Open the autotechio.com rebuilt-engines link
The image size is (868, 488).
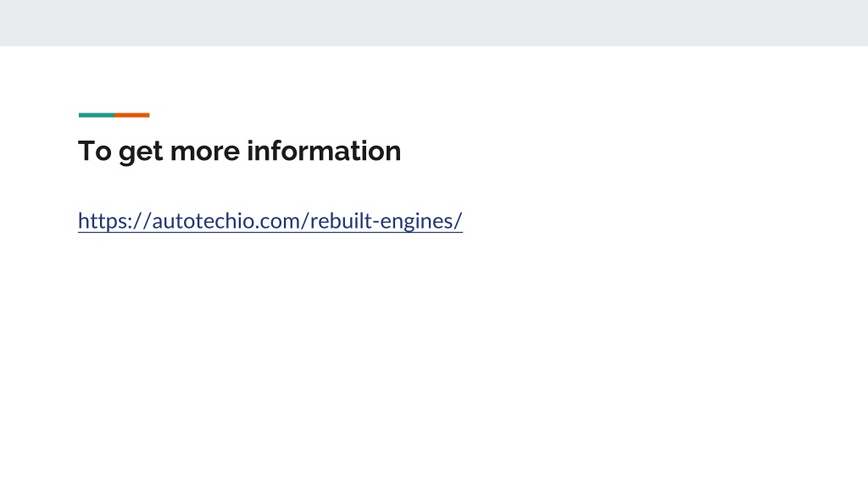pyautogui.click(x=270, y=221)
